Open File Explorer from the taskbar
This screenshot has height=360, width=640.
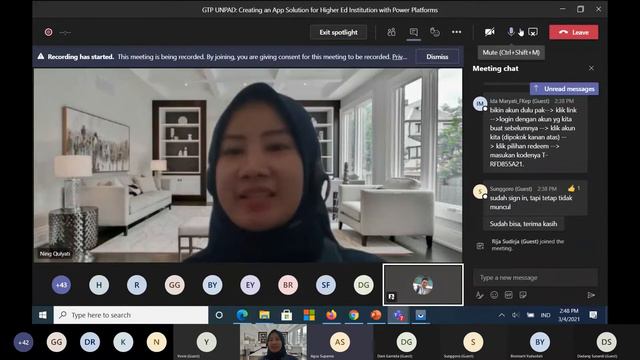[x=264, y=315]
